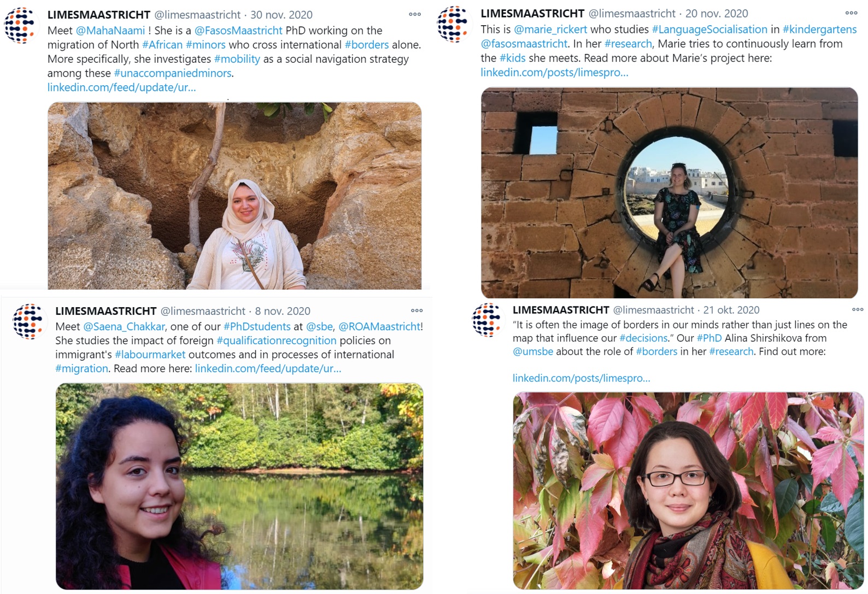Open photo of woman with red leaves

coord(688,491)
